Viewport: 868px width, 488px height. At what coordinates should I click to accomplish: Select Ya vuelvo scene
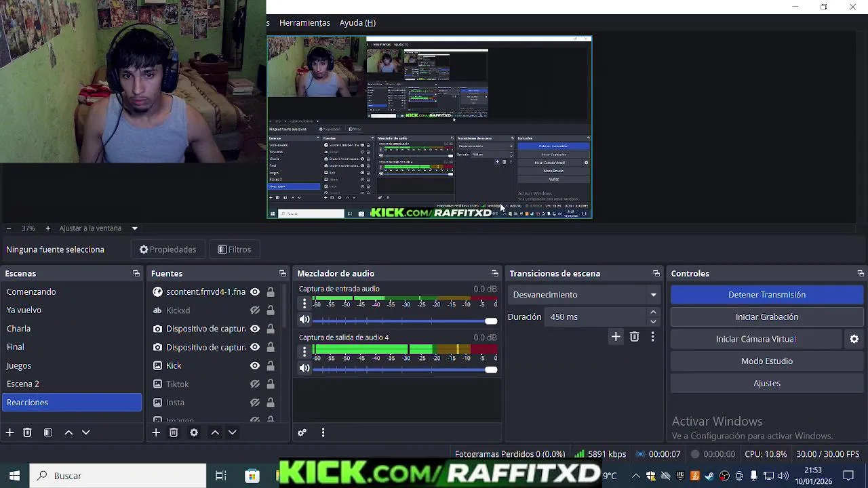click(x=71, y=310)
